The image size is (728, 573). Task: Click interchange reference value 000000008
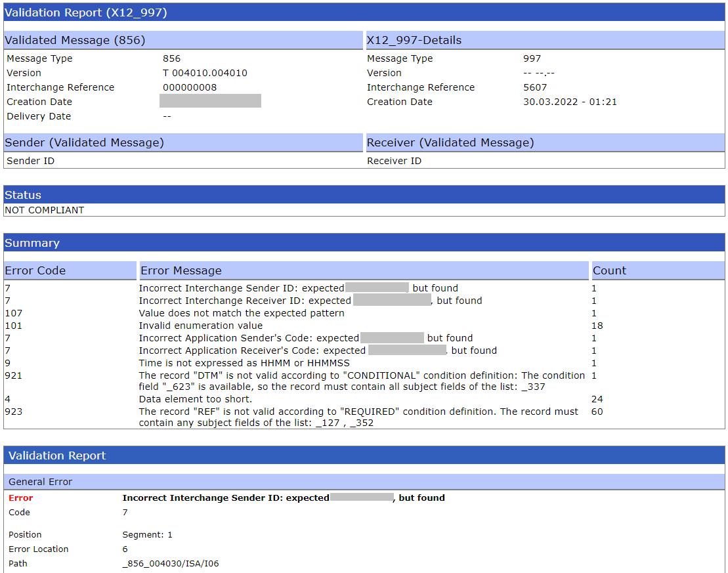pyautogui.click(x=189, y=87)
